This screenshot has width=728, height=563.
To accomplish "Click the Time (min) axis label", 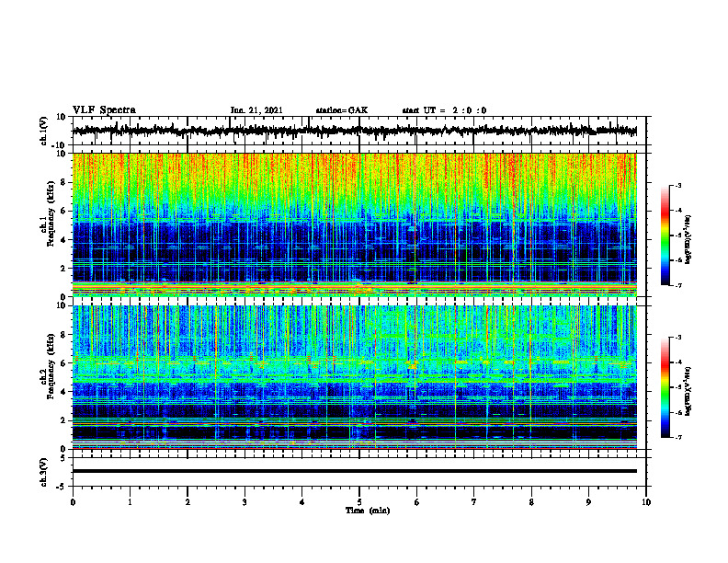I will point(368,511).
